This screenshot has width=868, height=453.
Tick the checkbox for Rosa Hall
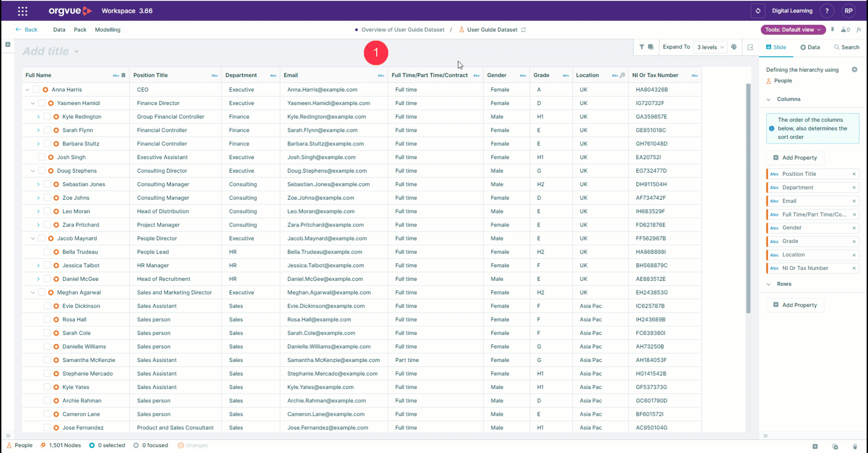[x=47, y=319]
